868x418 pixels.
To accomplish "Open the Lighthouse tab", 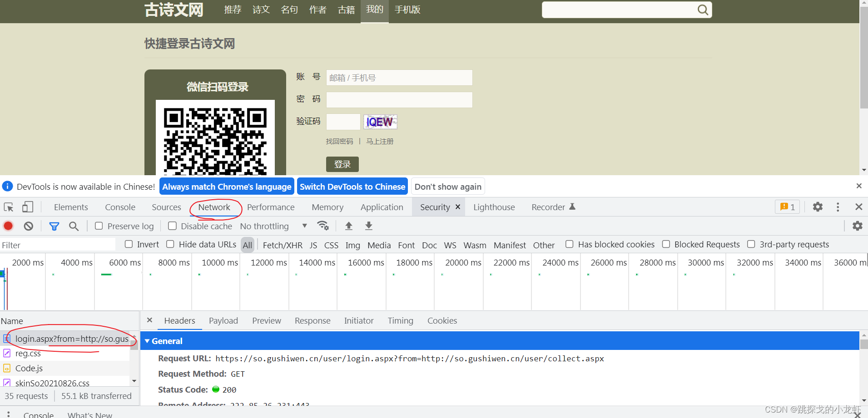I will [x=494, y=207].
